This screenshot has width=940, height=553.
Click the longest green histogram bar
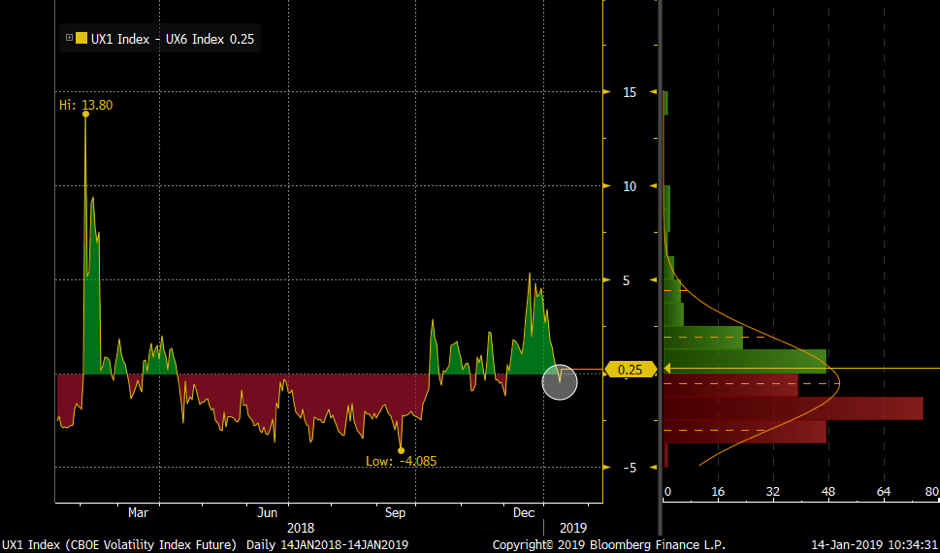click(x=745, y=361)
